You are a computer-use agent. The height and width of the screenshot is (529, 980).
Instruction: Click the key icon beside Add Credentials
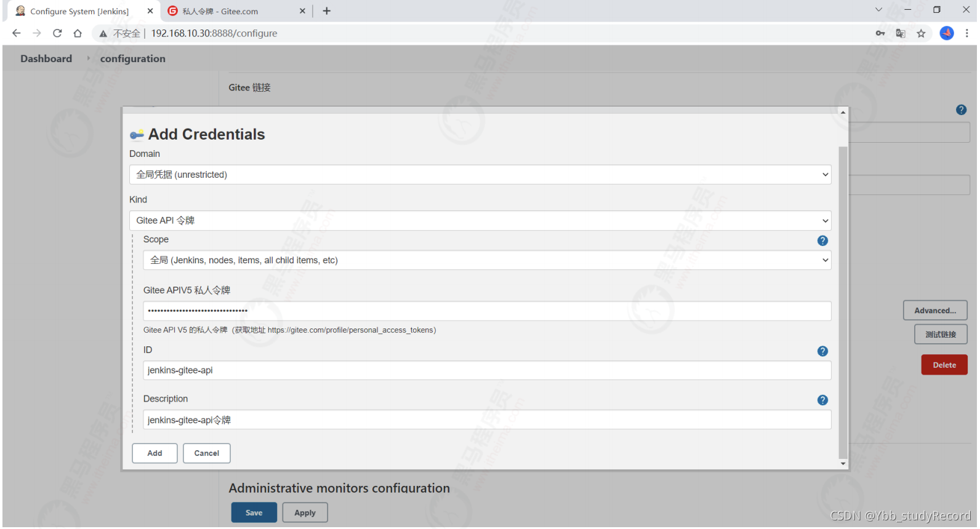pos(137,135)
